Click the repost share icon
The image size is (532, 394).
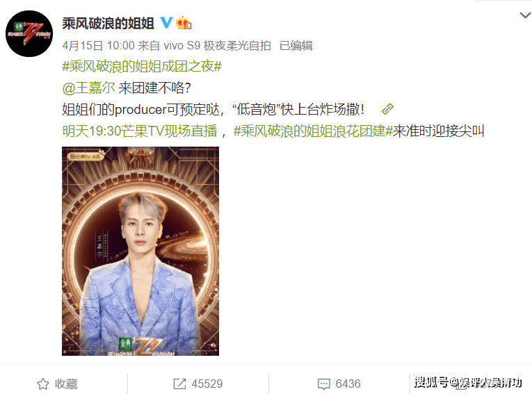[179, 384]
